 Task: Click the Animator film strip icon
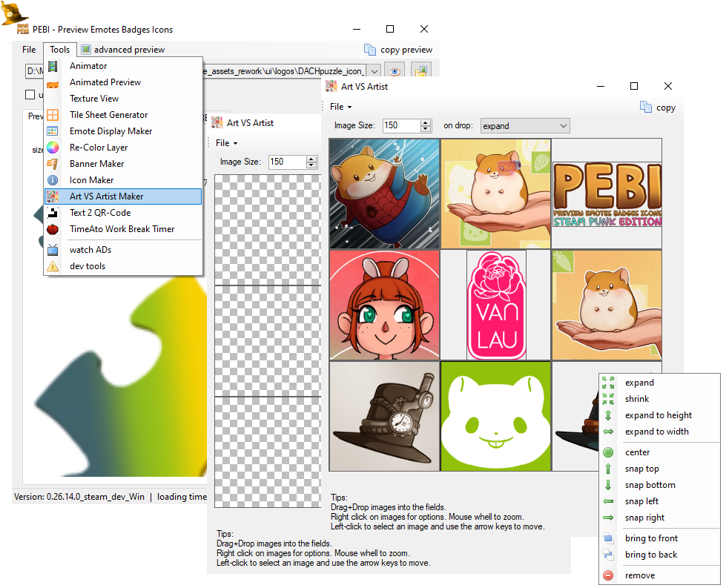[53, 66]
